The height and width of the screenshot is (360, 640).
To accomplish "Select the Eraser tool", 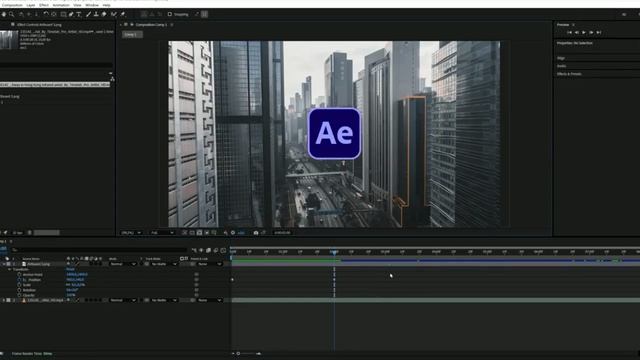I will pyautogui.click(x=104, y=14).
